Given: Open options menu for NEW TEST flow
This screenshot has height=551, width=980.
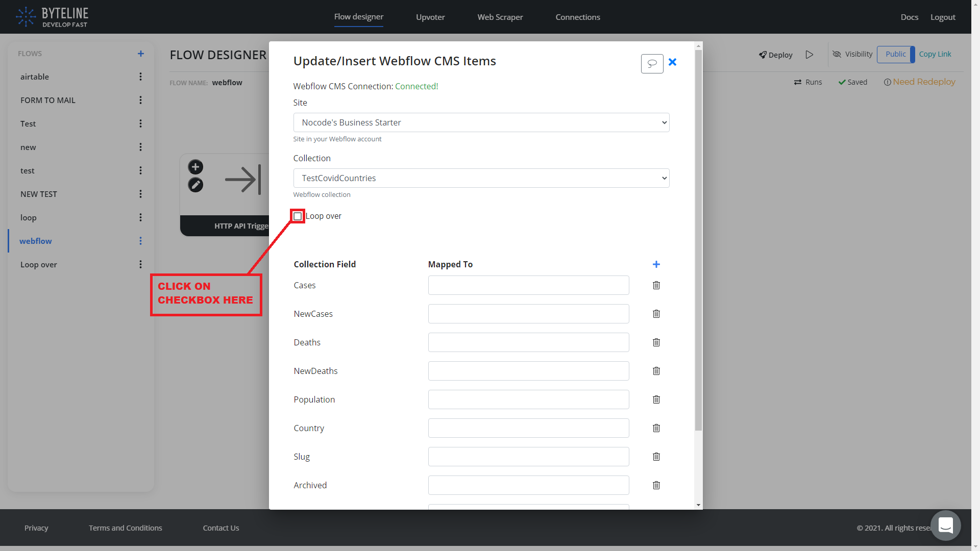Looking at the screenshot, I should coord(140,194).
